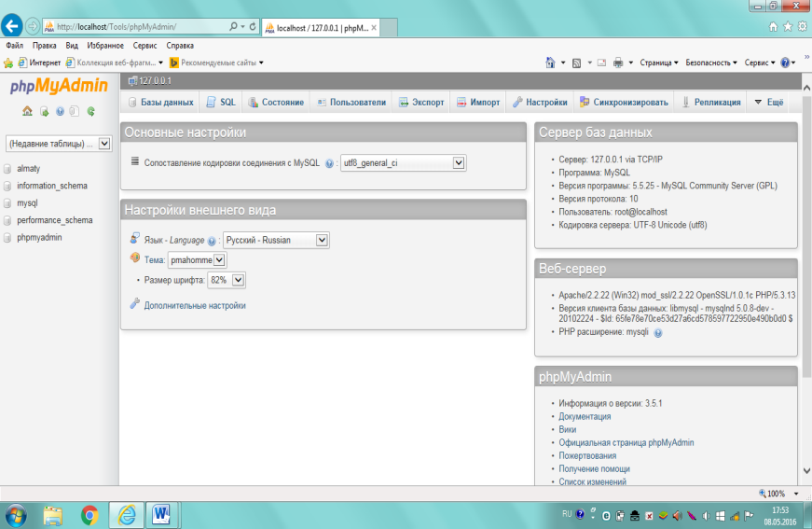Click Дополнительные настройки link
Screen dimensions: 812x529
pyautogui.click(x=195, y=306)
